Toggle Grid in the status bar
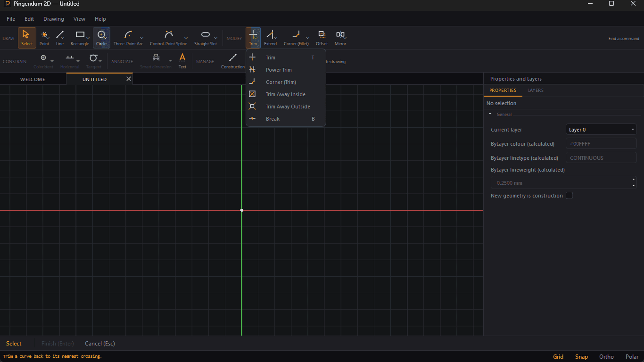 pyautogui.click(x=558, y=357)
